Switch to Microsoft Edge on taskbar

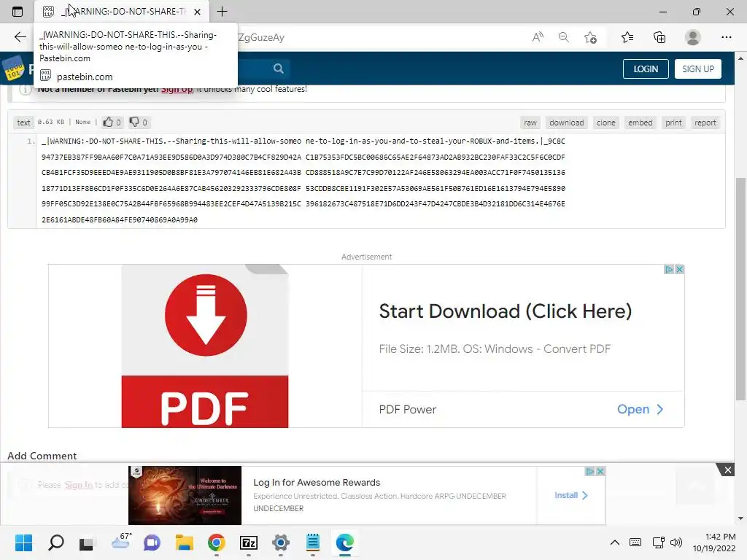point(345,542)
